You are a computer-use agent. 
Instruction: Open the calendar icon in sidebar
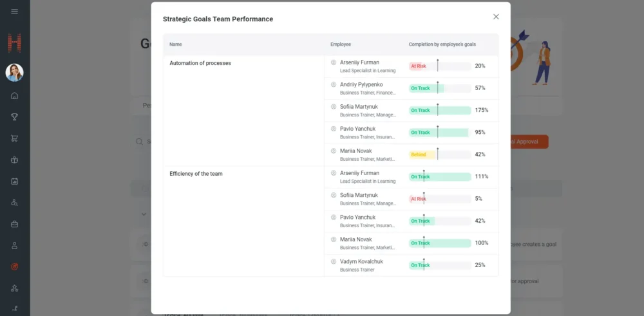pos(14,181)
